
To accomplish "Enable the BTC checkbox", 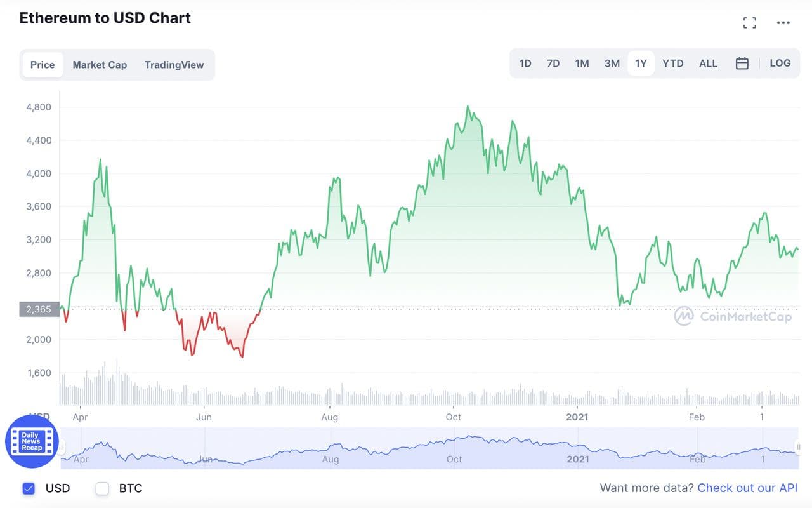I will [x=102, y=488].
